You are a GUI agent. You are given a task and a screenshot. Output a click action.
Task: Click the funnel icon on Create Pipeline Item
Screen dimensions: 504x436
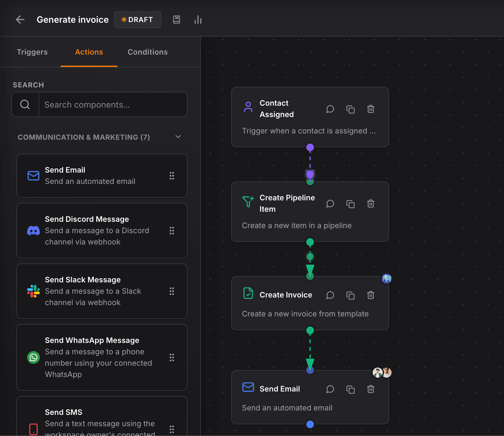tap(248, 202)
